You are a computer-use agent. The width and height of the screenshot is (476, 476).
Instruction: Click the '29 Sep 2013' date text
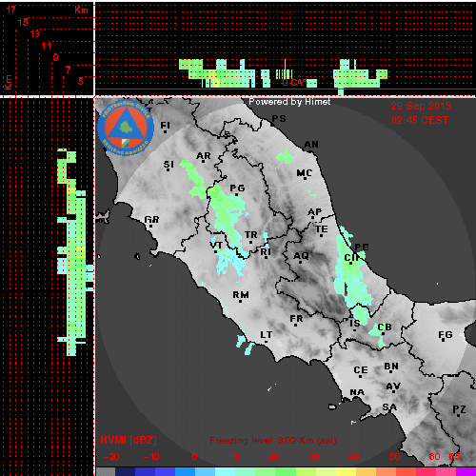pyautogui.click(x=421, y=106)
